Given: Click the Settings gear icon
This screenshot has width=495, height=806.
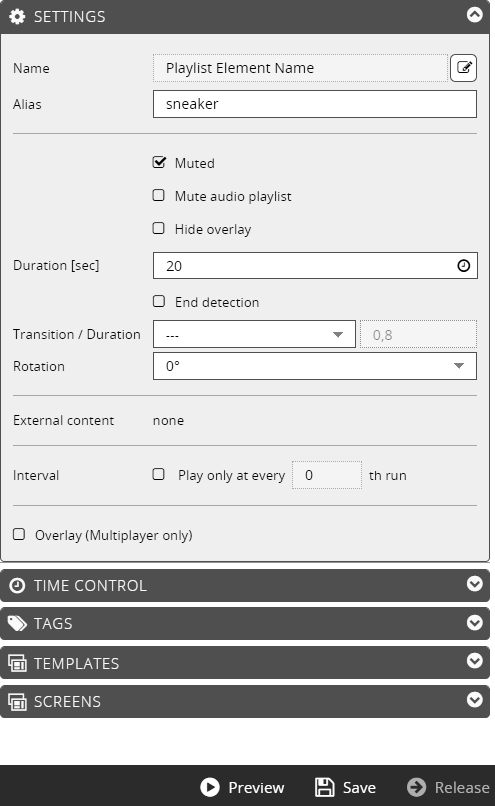Looking at the screenshot, I should coord(17,16).
